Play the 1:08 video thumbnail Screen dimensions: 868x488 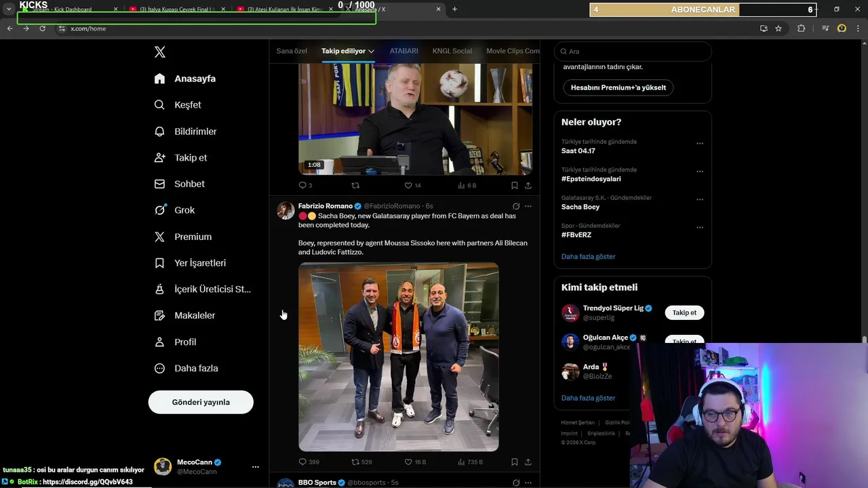415,119
